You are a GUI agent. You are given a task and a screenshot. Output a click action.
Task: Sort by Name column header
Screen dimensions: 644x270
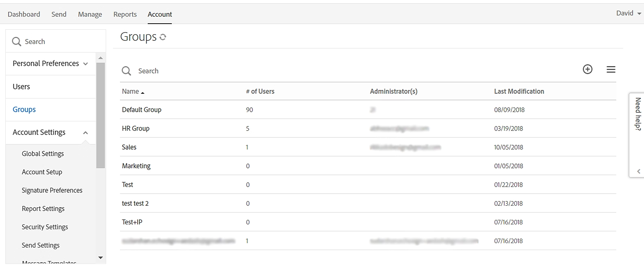[133, 91]
